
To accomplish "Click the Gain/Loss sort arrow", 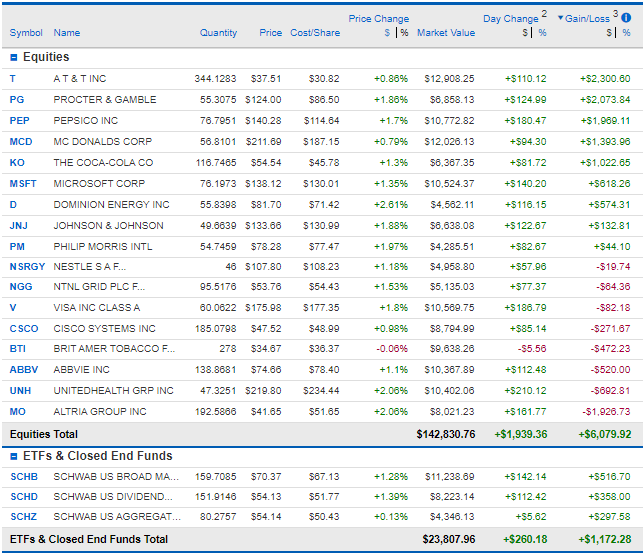I will [560, 18].
